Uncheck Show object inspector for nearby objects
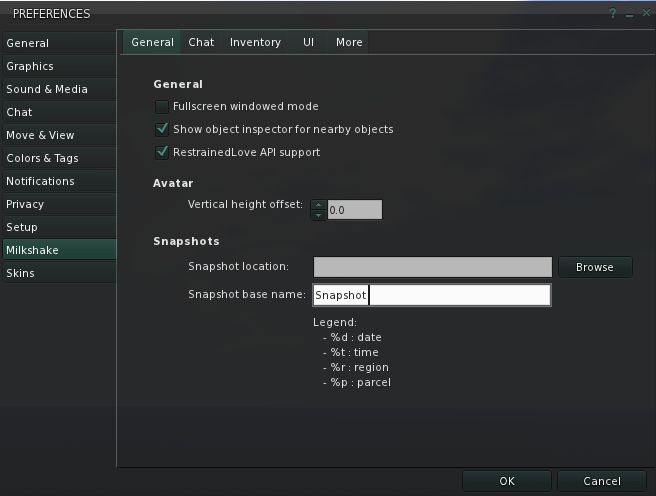Image resolution: width=656 pixels, height=496 pixels. tap(162, 129)
